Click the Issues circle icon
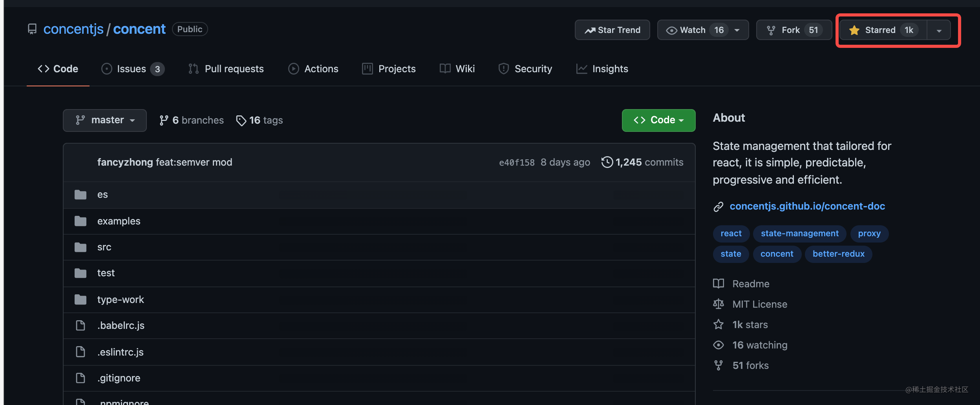Viewport: 980px width, 405px height. [107, 69]
